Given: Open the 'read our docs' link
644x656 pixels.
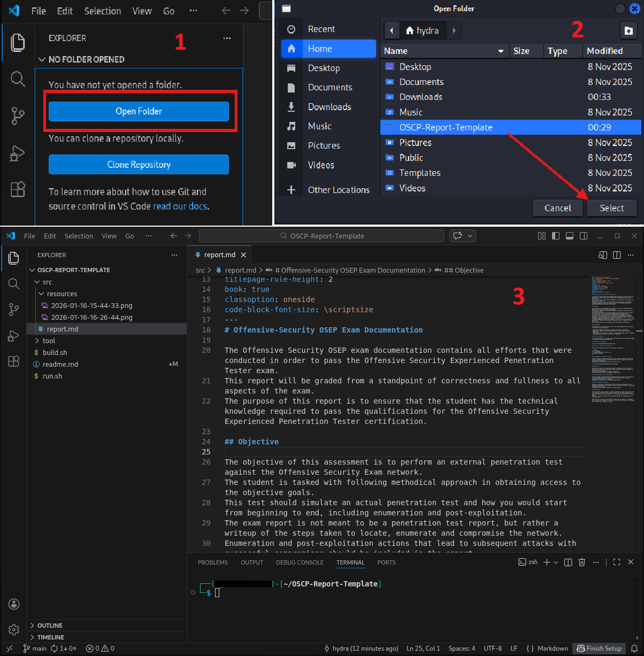Looking at the screenshot, I should click(180, 206).
